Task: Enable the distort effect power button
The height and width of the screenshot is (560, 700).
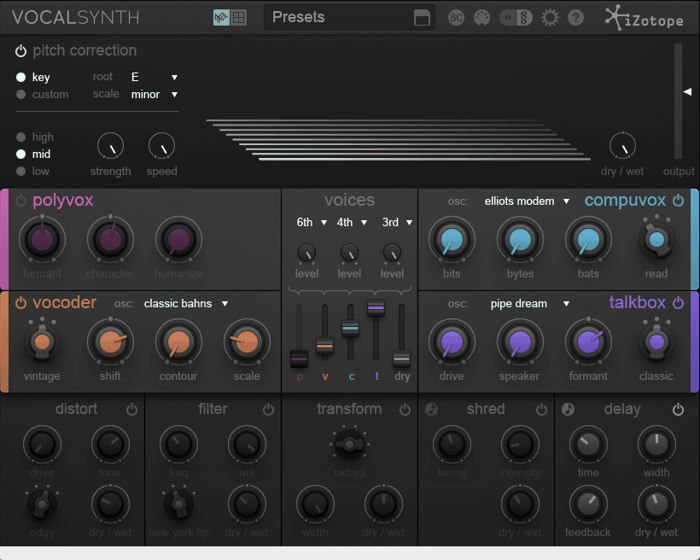Action: click(x=132, y=410)
